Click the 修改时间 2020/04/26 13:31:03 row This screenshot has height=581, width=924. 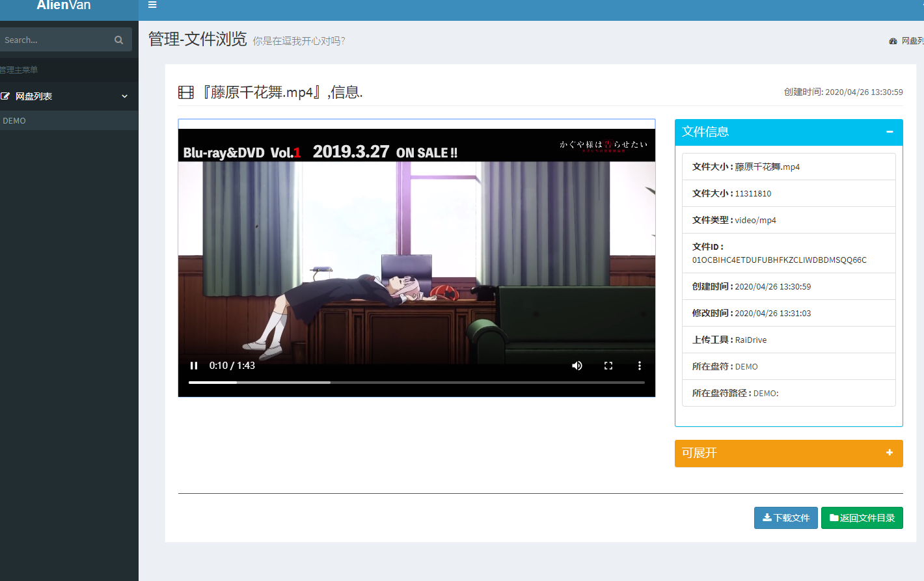click(x=789, y=313)
